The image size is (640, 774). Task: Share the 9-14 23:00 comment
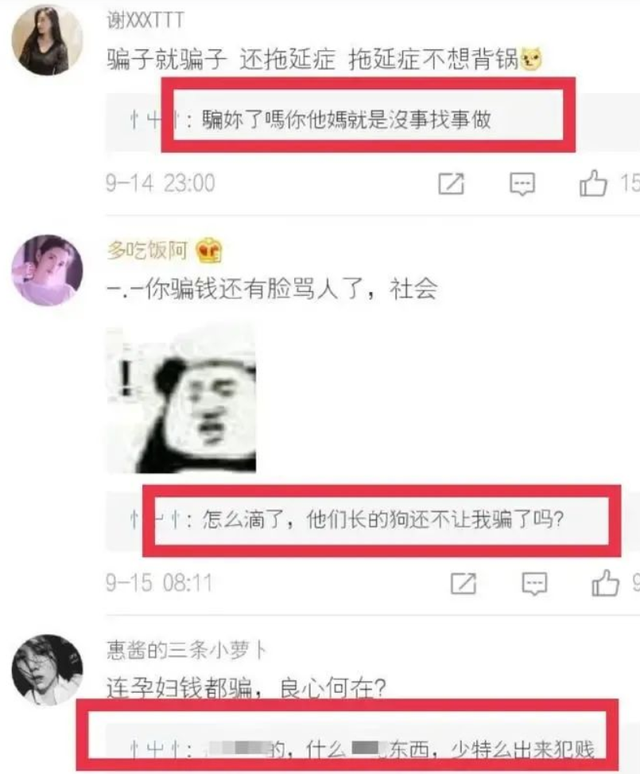click(451, 184)
